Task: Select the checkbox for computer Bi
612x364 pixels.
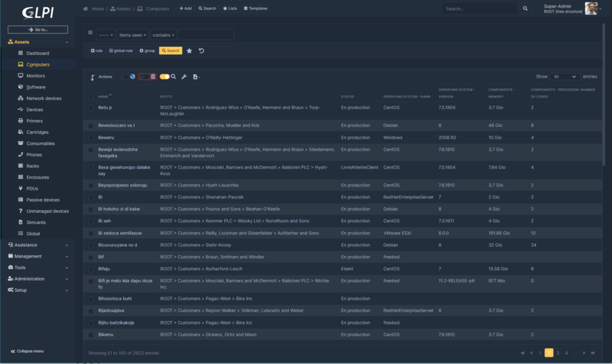Action: (91, 197)
